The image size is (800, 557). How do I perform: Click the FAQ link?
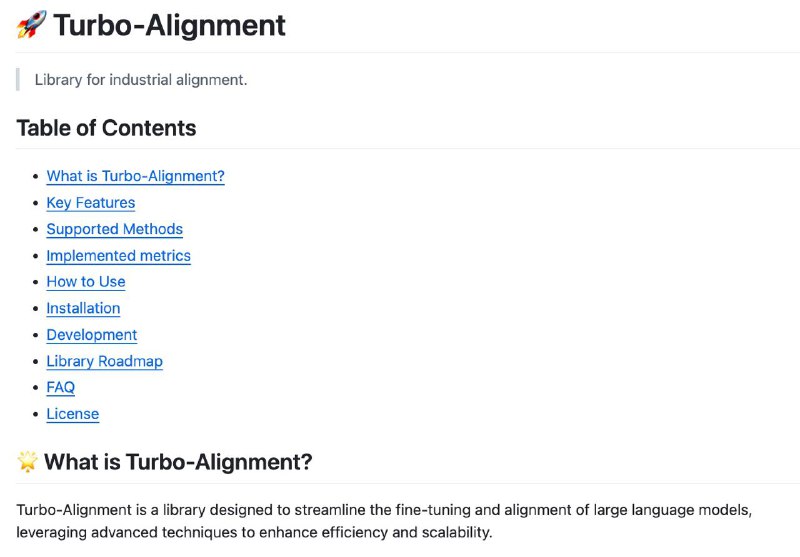click(60, 387)
